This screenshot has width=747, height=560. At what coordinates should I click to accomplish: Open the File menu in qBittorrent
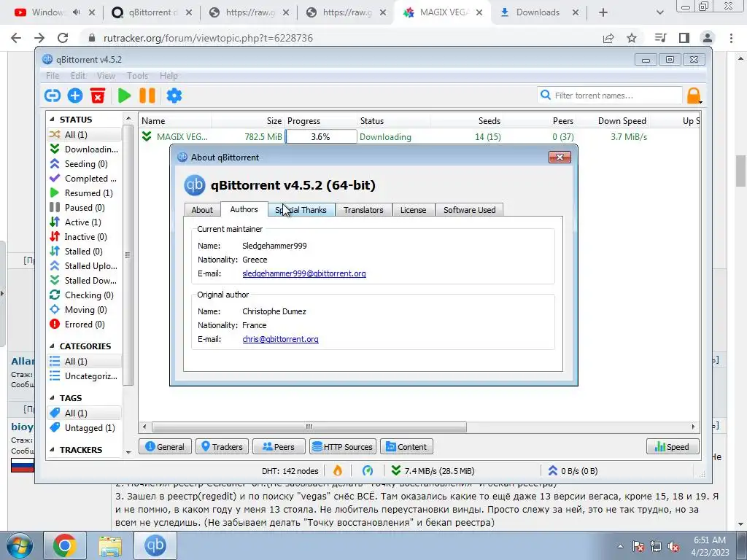click(x=53, y=76)
